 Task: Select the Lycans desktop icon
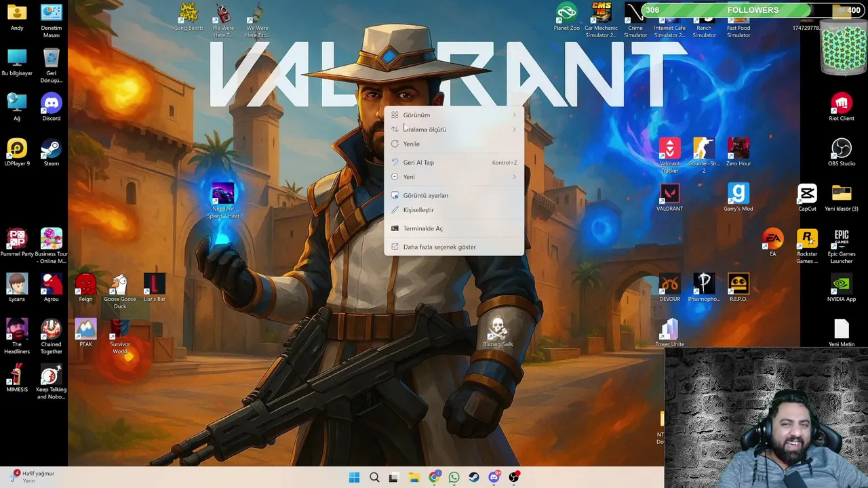coord(17,288)
